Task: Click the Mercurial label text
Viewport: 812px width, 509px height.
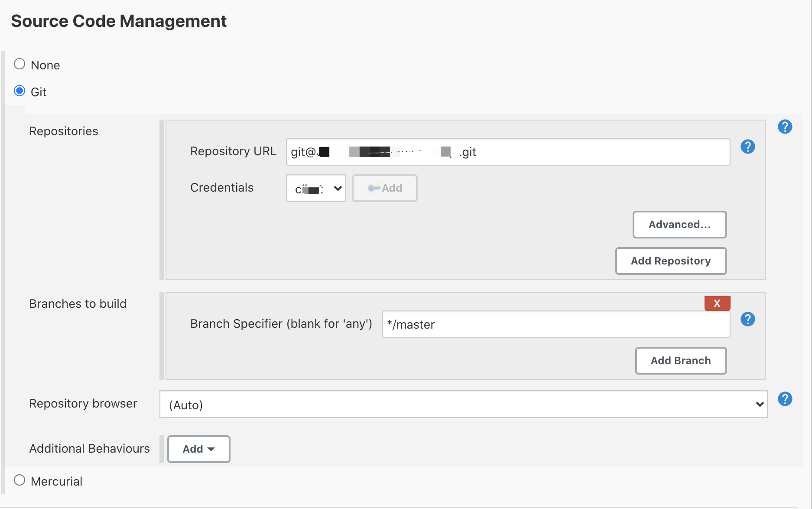Action: [57, 481]
